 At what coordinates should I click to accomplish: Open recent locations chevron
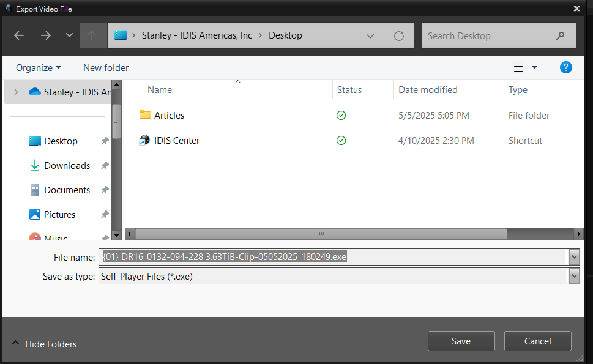[x=69, y=35]
